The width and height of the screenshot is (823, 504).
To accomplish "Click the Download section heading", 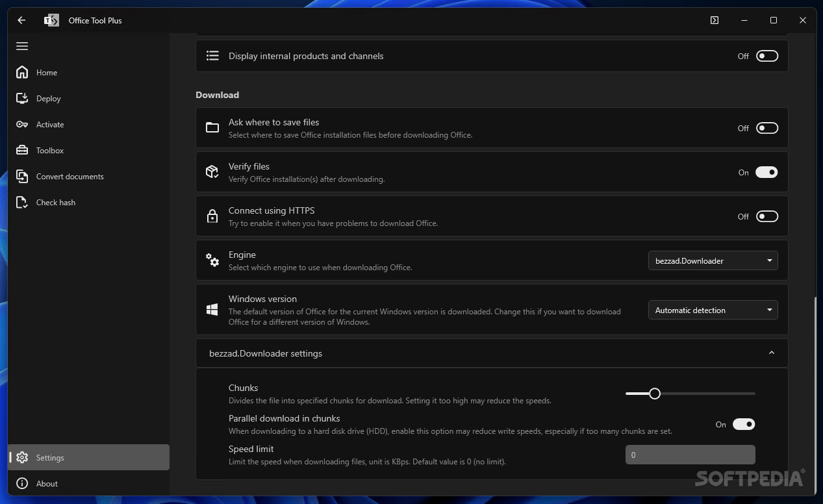I will pos(217,95).
